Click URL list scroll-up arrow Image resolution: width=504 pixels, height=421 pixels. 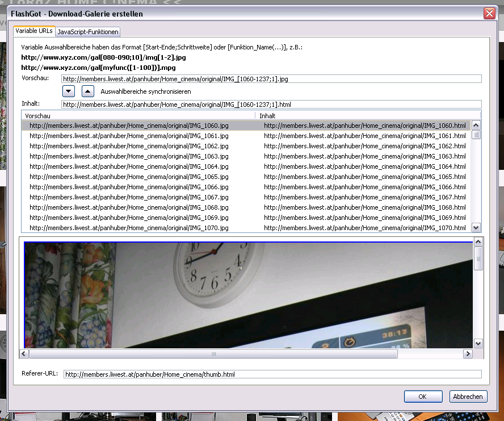476,125
